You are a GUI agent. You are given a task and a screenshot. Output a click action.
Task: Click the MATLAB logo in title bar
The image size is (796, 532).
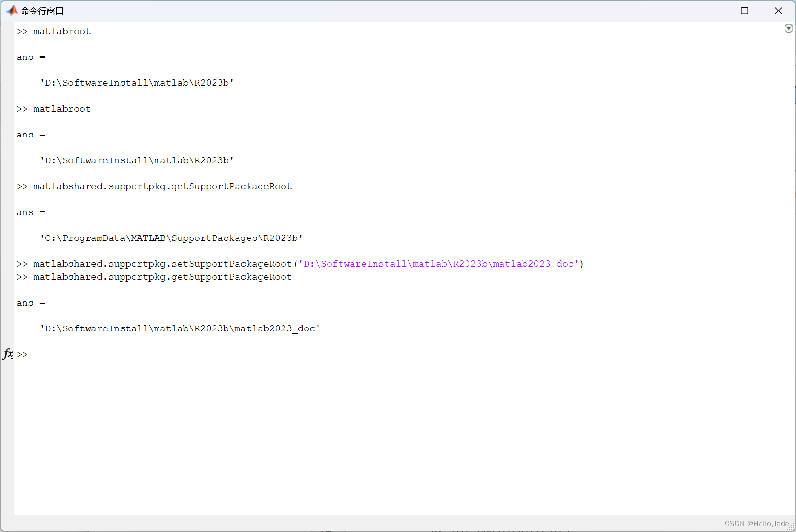pos(11,11)
